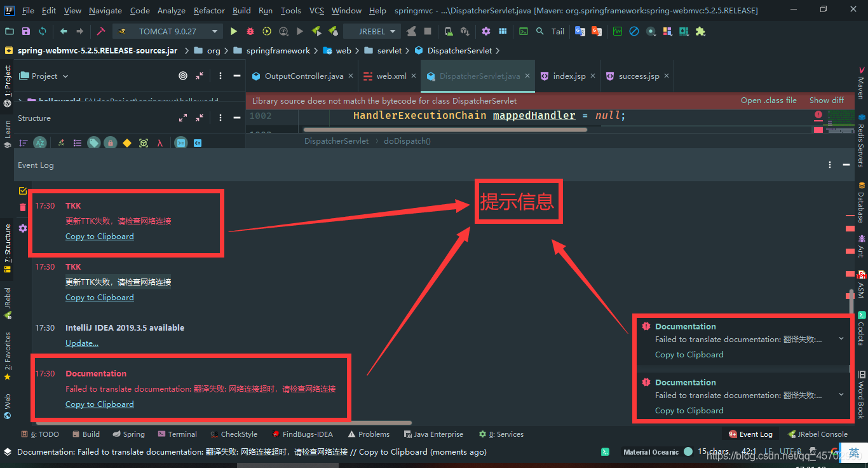The image size is (868, 468).
Task: Open the Navigate menu
Action: pyautogui.click(x=105, y=10)
